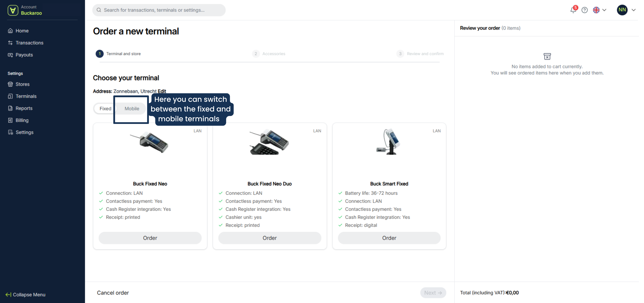Click the Billing euro icon

[x=10, y=120]
